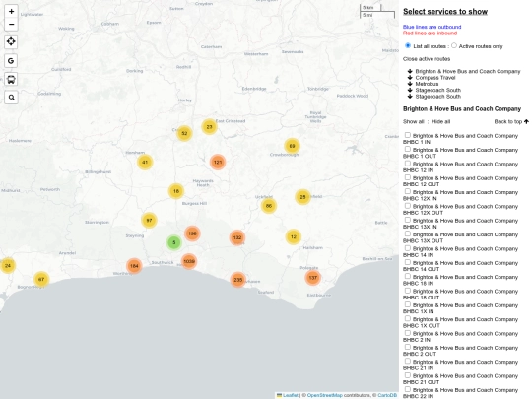Check BHBC 1X OUT route
Screen dimensions: 532x399
pos(408,318)
